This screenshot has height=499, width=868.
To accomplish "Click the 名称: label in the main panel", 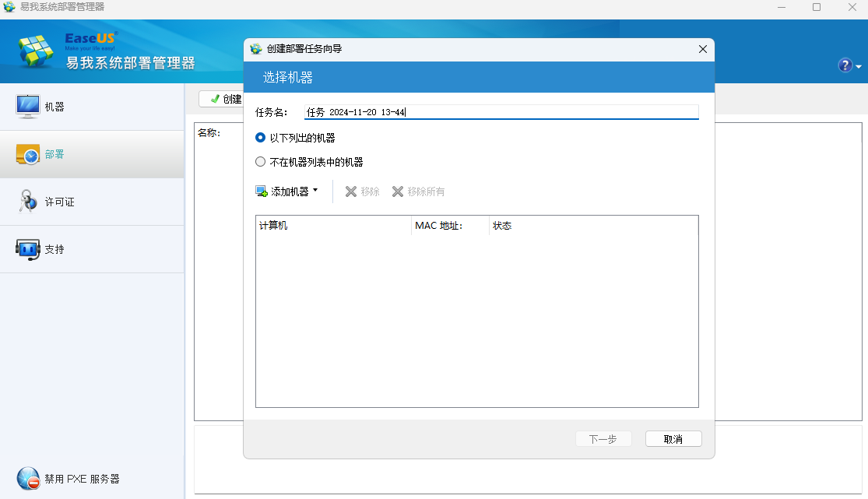I will coord(209,133).
